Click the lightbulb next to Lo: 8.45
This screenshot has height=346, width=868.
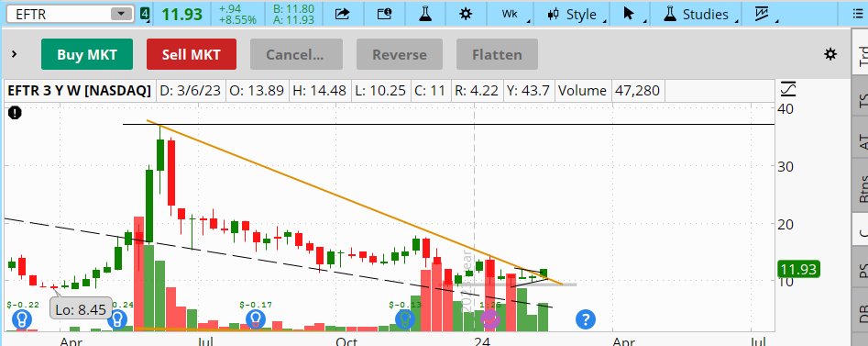[118, 318]
